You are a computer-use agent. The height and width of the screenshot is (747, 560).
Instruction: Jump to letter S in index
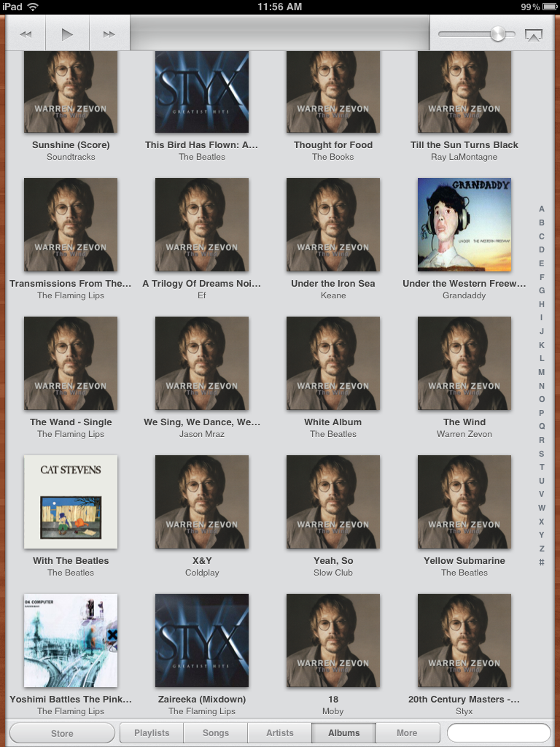(x=542, y=454)
